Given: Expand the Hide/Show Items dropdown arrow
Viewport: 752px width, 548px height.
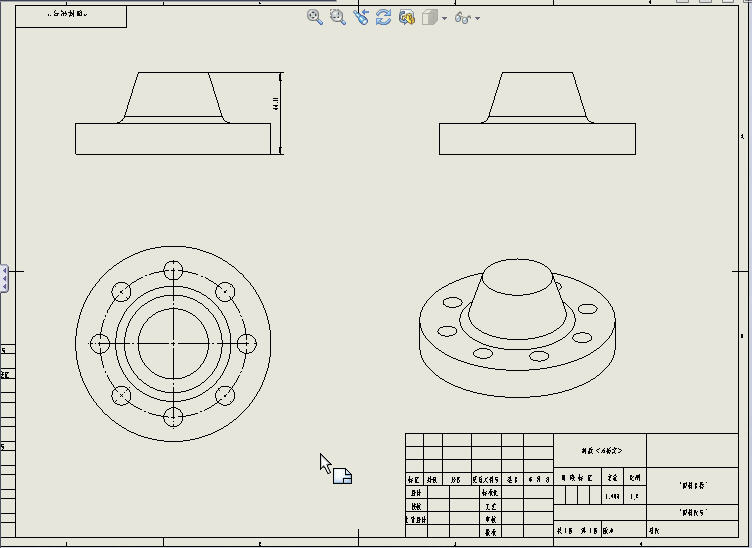Looking at the screenshot, I should (x=478, y=18).
